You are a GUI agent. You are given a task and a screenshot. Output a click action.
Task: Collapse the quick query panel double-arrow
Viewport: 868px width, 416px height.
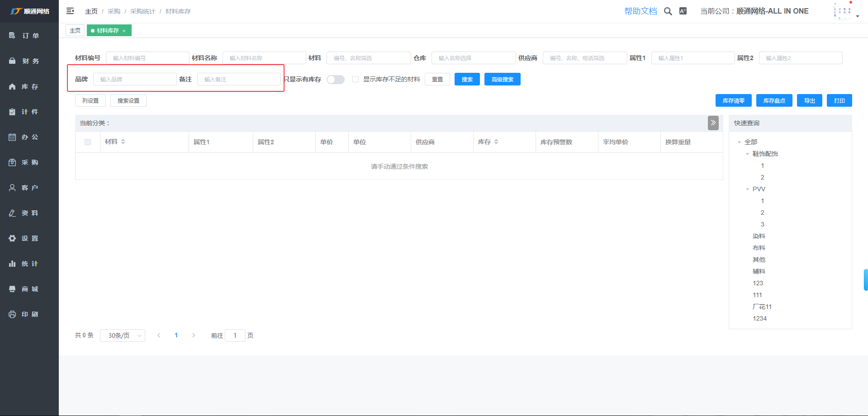[x=713, y=123]
